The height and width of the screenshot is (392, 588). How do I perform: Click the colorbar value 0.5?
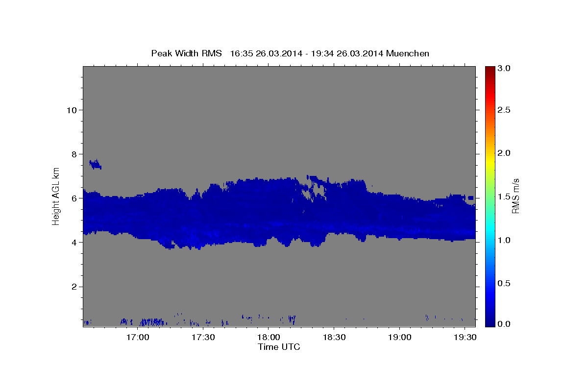tap(504, 283)
